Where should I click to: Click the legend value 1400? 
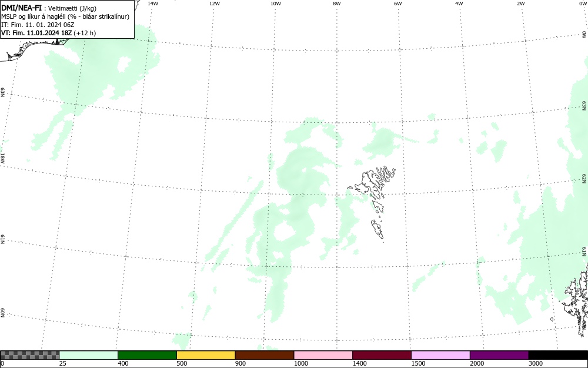coord(360,363)
